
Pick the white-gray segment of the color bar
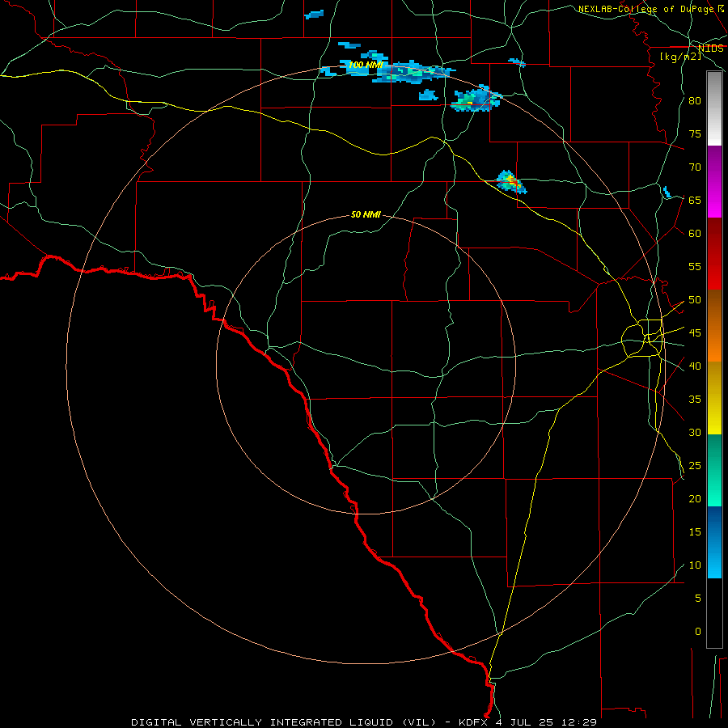click(x=714, y=108)
